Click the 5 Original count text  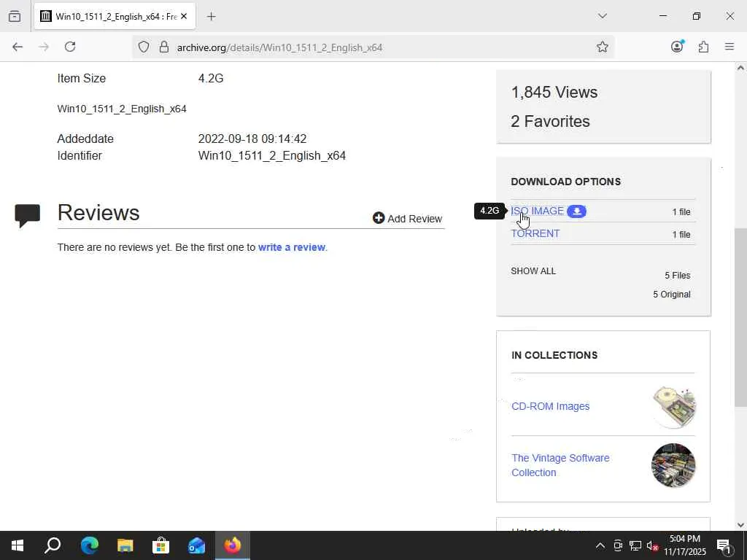[671, 295]
